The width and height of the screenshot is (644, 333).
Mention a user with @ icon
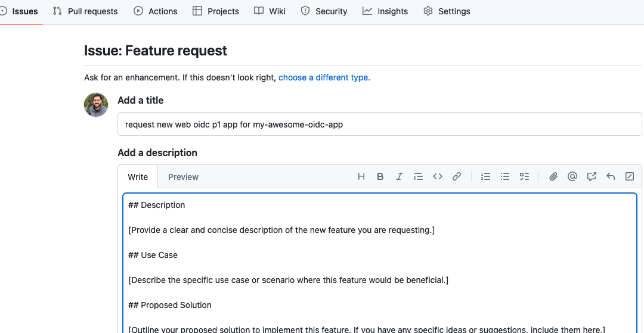coord(572,177)
